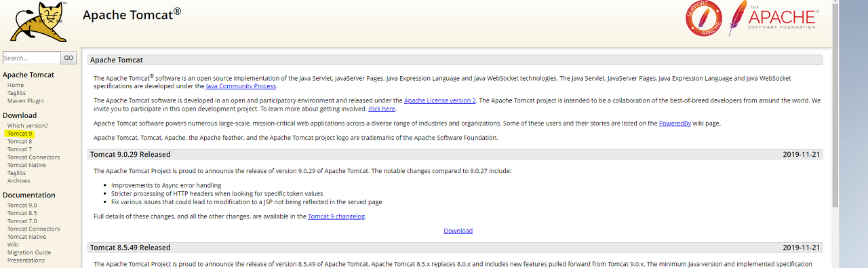Open the Maven Plugin link

pos(26,101)
